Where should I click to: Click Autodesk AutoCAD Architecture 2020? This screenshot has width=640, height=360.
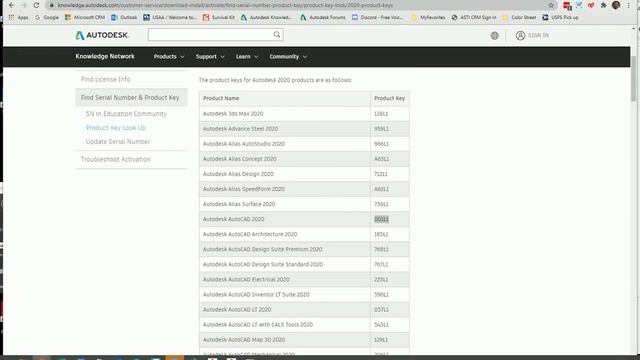click(250, 234)
